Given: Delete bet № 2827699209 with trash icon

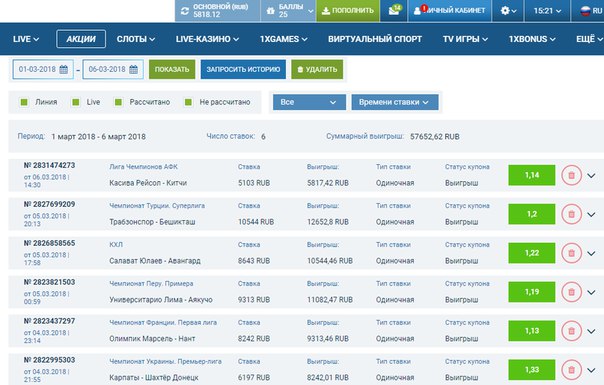Looking at the screenshot, I should 571,214.
